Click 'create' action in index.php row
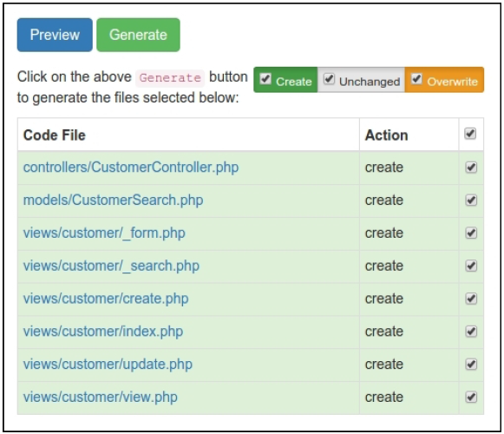This screenshot has width=504, height=434. (x=383, y=332)
